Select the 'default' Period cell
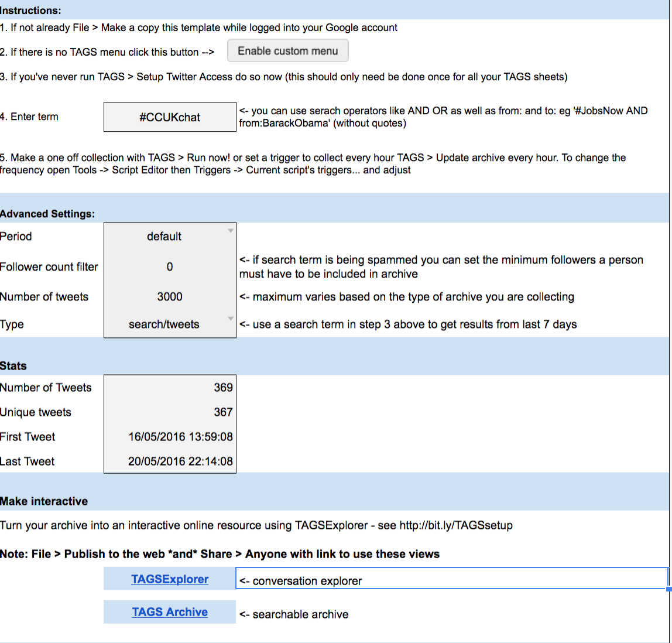This screenshot has width=672, height=643. point(170,236)
